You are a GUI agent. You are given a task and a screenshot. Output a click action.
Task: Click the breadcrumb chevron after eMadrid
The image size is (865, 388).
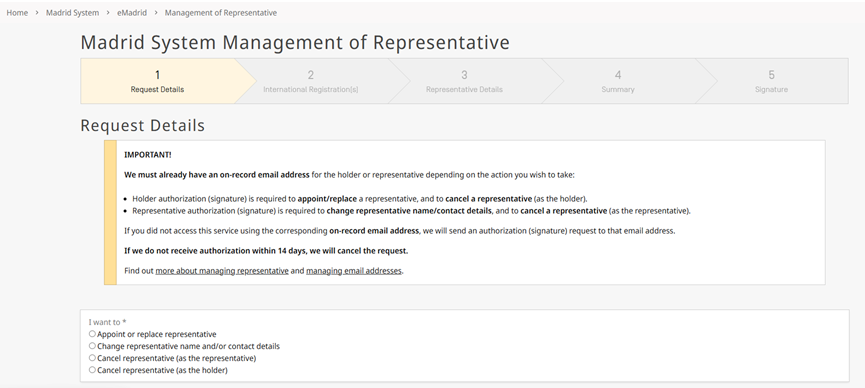(156, 13)
